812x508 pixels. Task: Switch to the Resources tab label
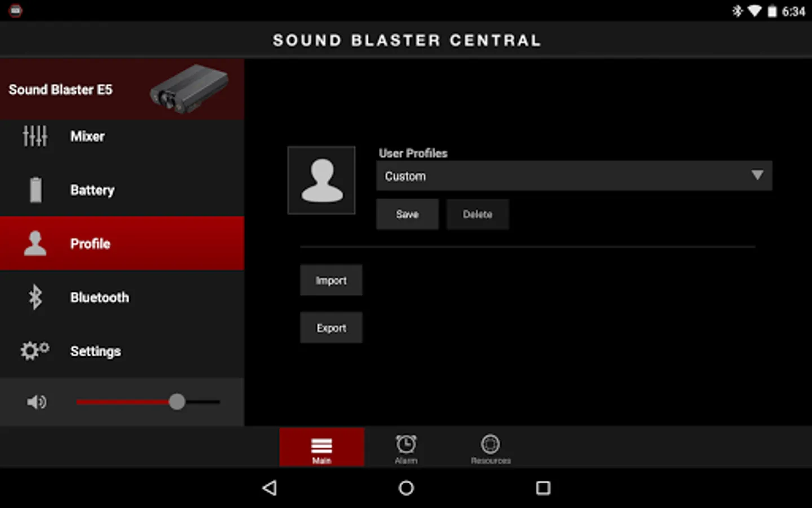click(x=491, y=461)
